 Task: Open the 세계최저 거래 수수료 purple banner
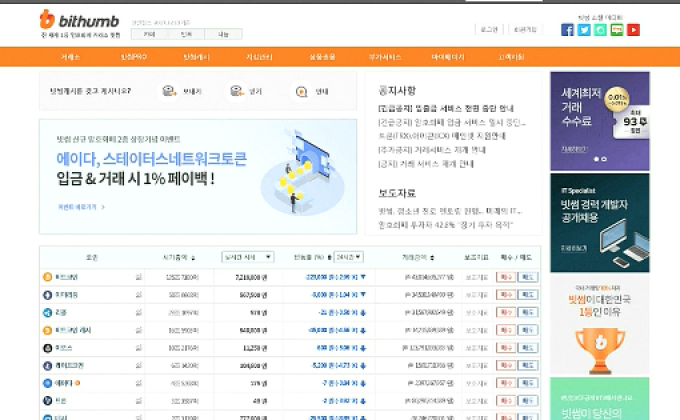[x=600, y=121]
